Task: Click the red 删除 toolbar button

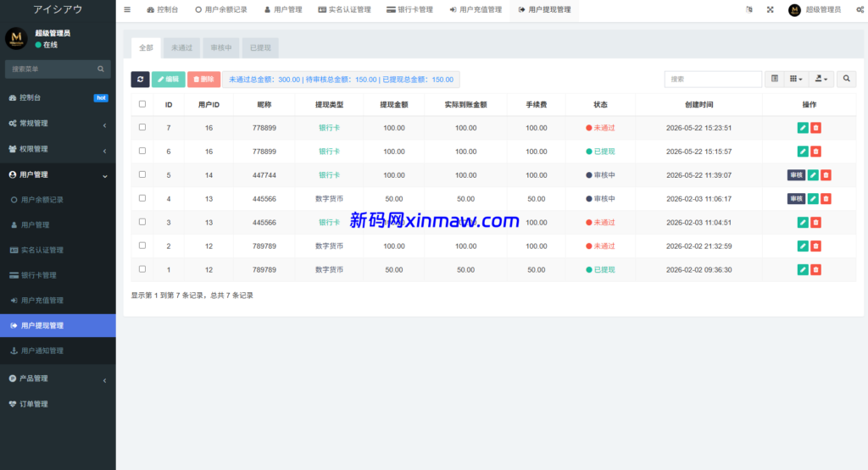Action: click(x=203, y=79)
